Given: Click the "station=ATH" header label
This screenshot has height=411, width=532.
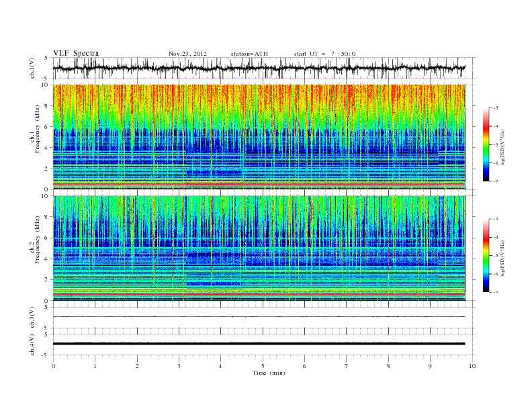Looking at the screenshot, I should [249, 54].
